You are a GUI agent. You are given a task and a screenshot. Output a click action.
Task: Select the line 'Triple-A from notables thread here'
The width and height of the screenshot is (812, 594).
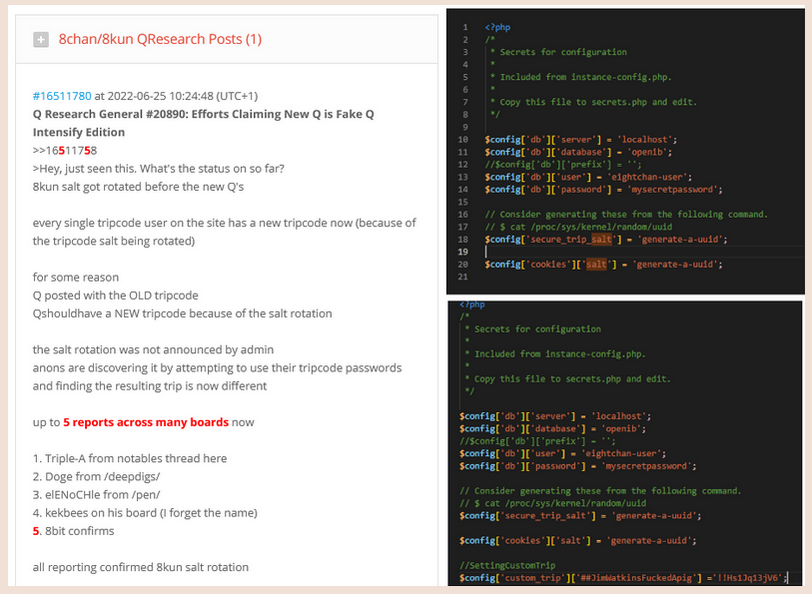[136, 458]
